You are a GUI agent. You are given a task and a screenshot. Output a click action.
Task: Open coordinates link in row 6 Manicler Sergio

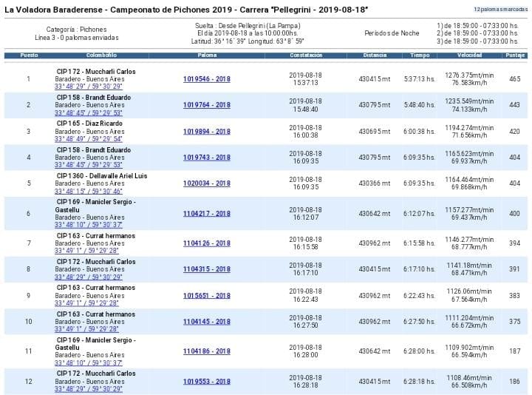tap(88, 225)
